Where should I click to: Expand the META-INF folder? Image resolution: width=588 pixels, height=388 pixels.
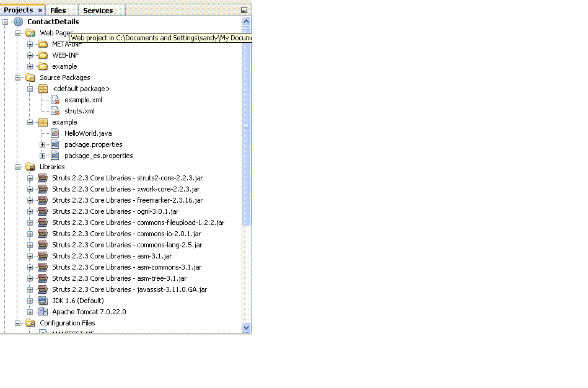(x=30, y=44)
